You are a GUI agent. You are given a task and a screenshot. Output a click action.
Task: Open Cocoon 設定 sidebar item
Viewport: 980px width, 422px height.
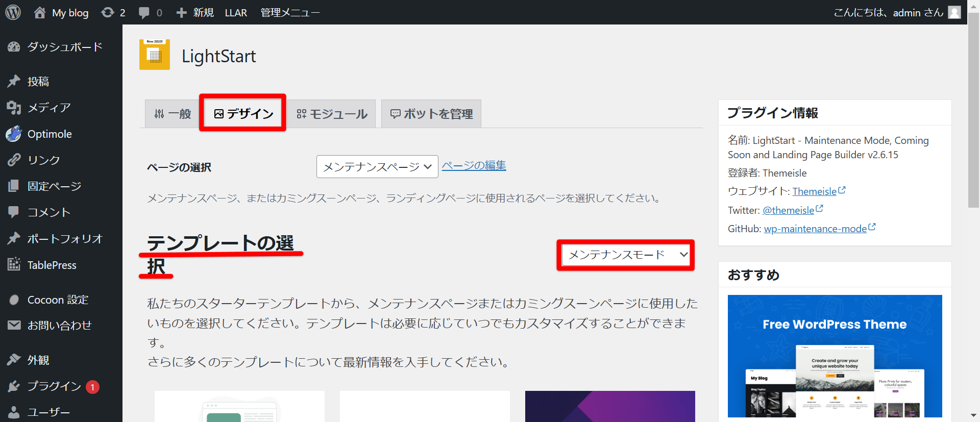coord(61,300)
